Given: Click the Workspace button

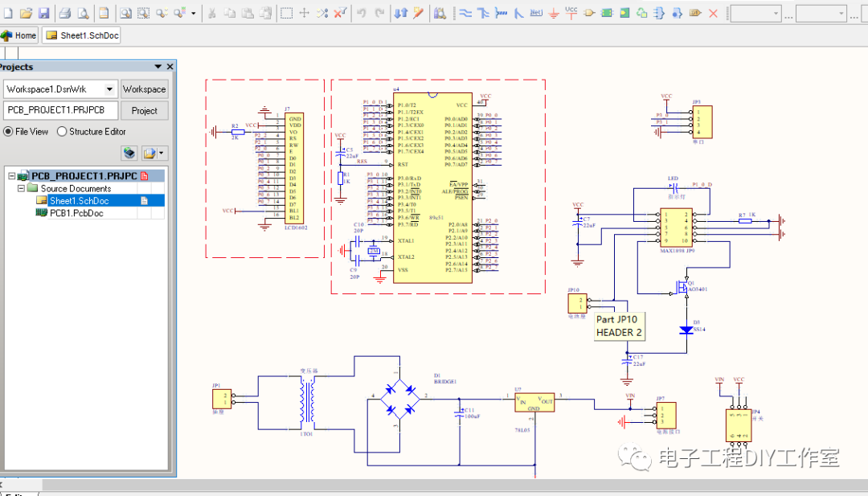Looking at the screenshot, I should tap(144, 89).
